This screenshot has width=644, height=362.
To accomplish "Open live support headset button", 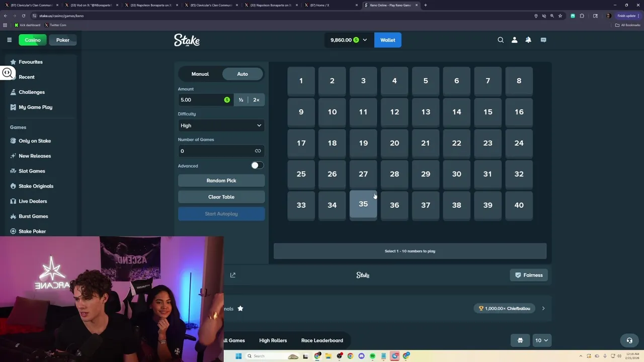I will point(629,340).
